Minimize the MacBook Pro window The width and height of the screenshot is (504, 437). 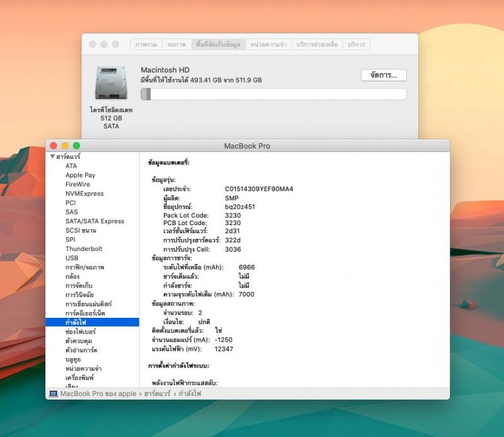65,146
